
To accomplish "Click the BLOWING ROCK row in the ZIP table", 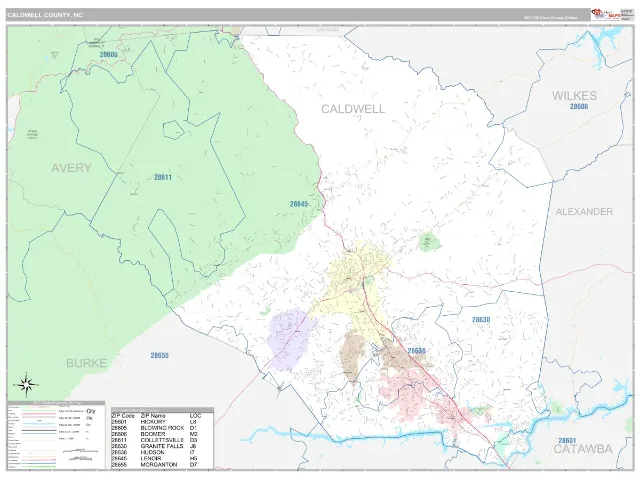I will pyautogui.click(x=162, y=428).
